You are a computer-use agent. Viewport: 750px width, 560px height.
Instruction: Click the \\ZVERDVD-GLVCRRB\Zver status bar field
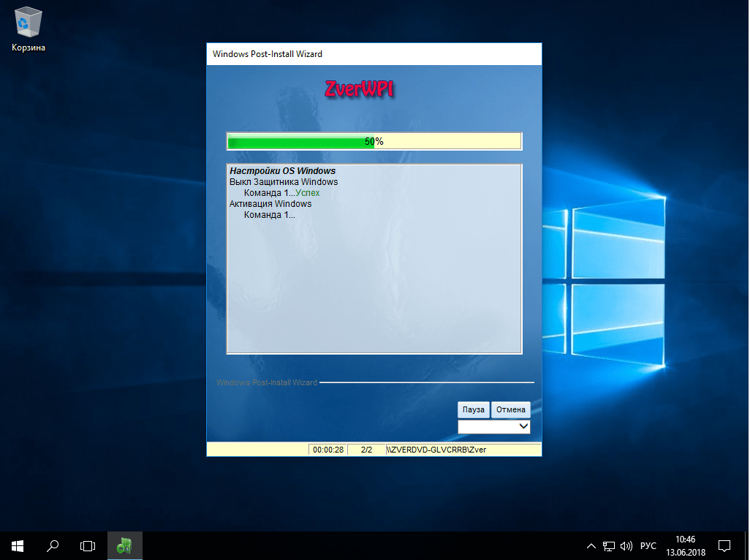point(463,450)
